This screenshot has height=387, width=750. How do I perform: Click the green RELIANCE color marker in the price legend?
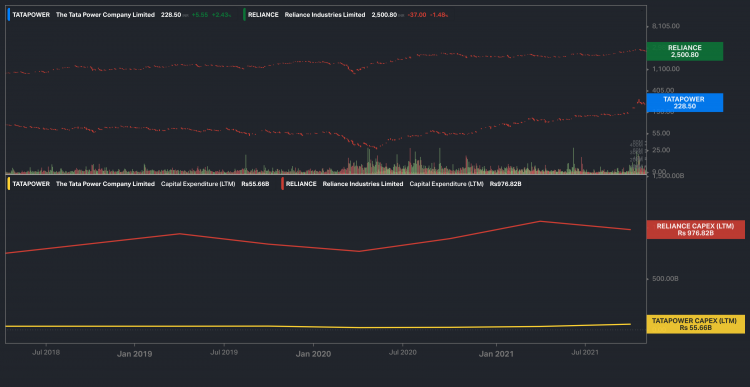(x=244, y=15)
